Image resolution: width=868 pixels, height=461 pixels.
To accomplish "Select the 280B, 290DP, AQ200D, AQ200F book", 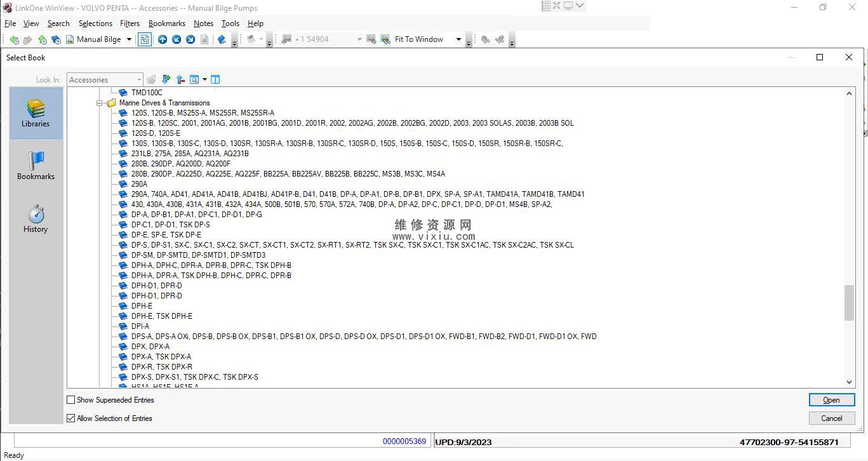I will pos(181,164).
